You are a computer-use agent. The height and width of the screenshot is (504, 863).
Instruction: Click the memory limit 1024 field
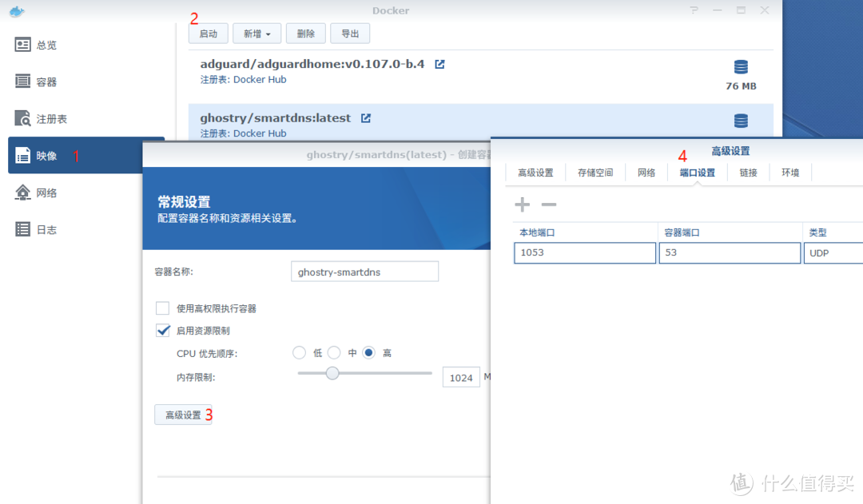[461, 378]
